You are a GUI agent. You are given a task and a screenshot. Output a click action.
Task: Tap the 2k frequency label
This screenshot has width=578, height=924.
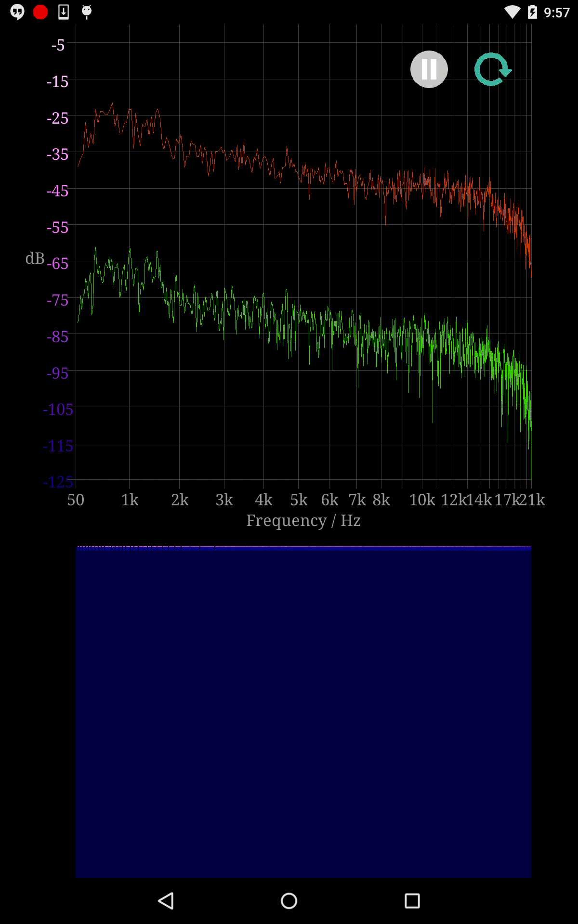(180, 500)
